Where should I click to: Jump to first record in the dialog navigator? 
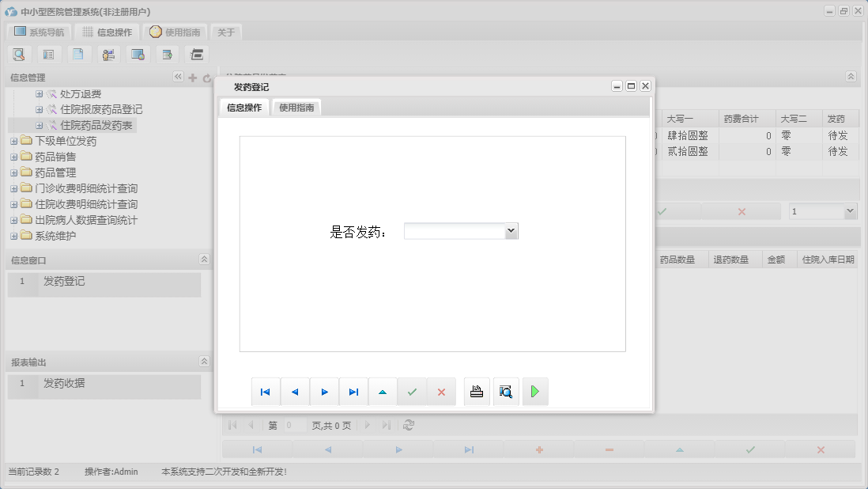[x=266, y=391]
